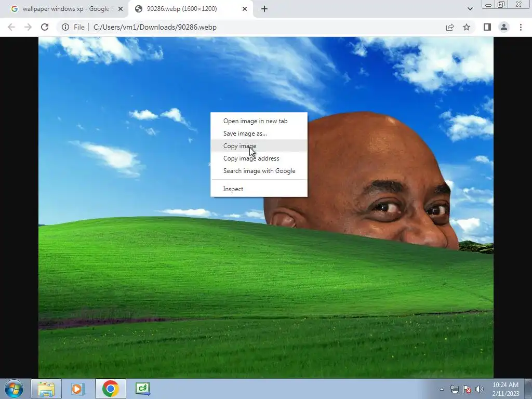This screenshot has width=532, height=399.
Task: Choose Inspect from the context menu
Action: tap(259, 189)
